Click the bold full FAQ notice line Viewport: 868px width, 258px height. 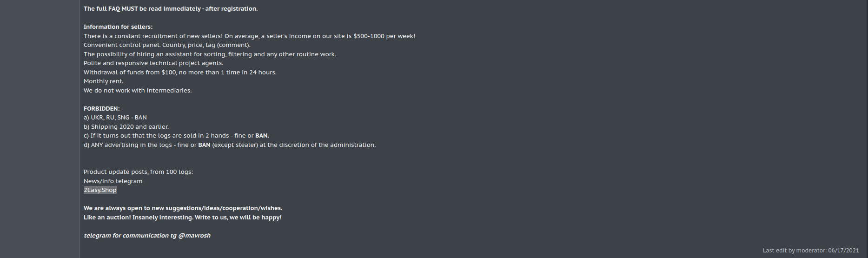[170, 9]
